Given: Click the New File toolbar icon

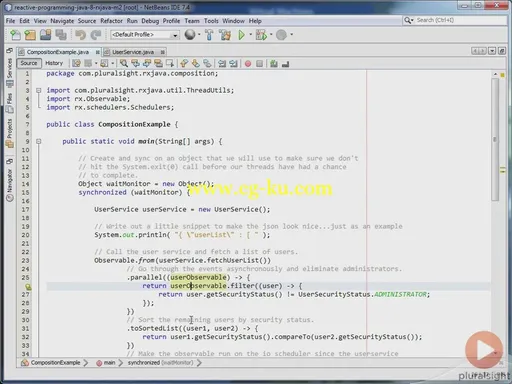Looking at the screenshot, I should pyautogui.click(x=15, y=34).
